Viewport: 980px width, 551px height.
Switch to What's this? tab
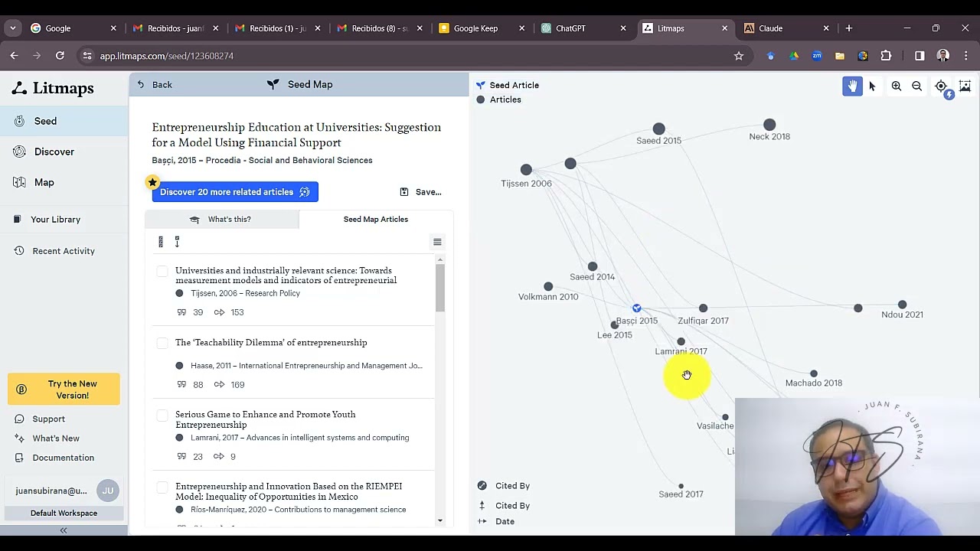pyautogui.click(x=221, y=220)
